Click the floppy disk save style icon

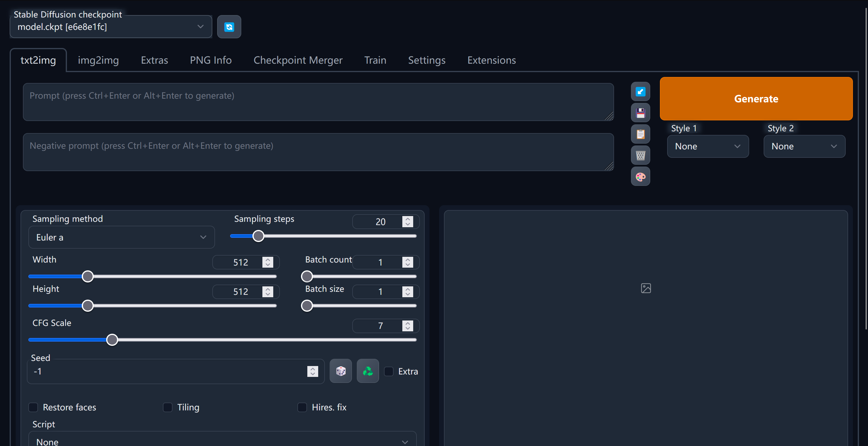tap(640, 113)
